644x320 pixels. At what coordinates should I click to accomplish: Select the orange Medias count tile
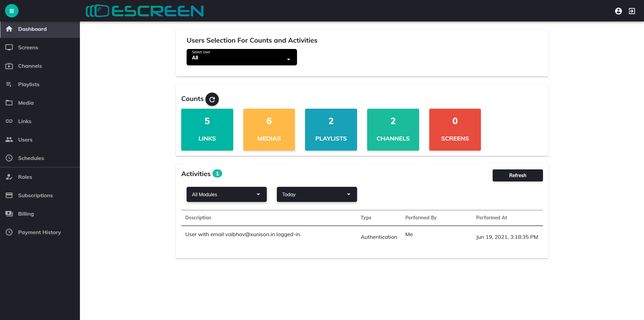click(x=269, y=129)
